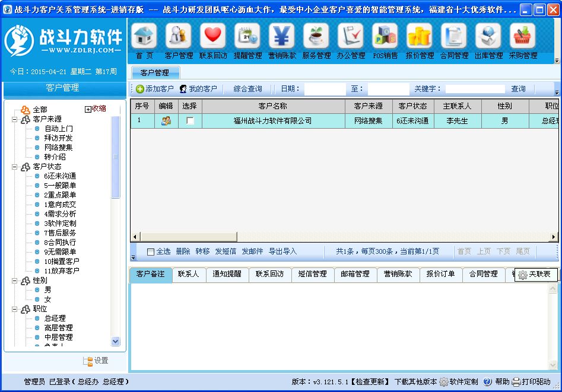
Task: Select 女 under 性别
Action: pyautogui.click(x=47, y=299)
